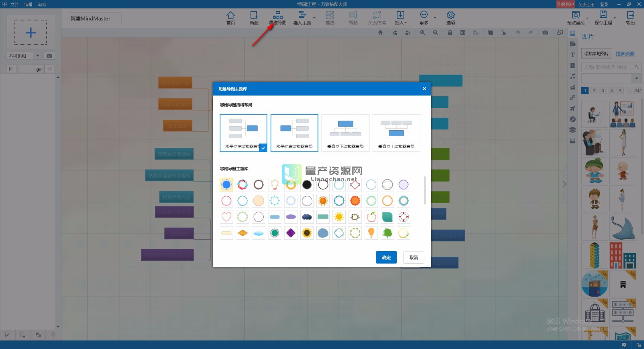
Task: Expand the 更多 dropdown arrow
Action: point(435,18)
